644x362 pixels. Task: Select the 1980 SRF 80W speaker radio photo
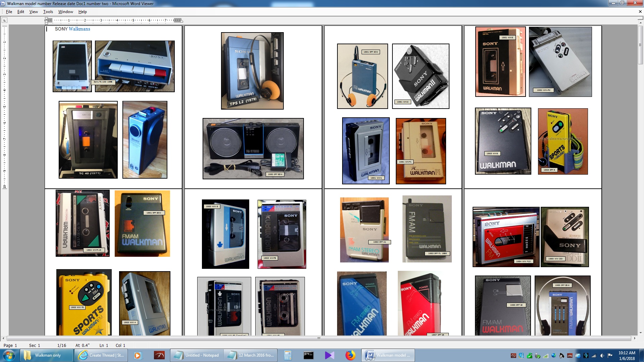(x=253, y=148)
